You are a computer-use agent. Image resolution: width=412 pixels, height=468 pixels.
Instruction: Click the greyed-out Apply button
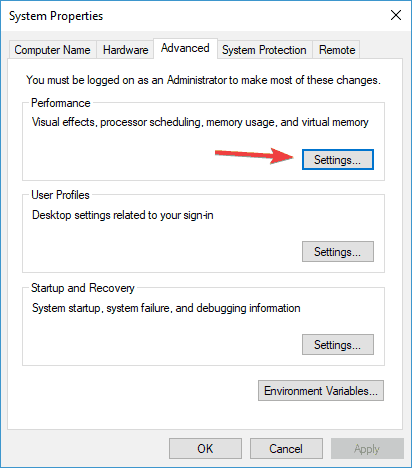pyautogui.click(x=367, y=449)
